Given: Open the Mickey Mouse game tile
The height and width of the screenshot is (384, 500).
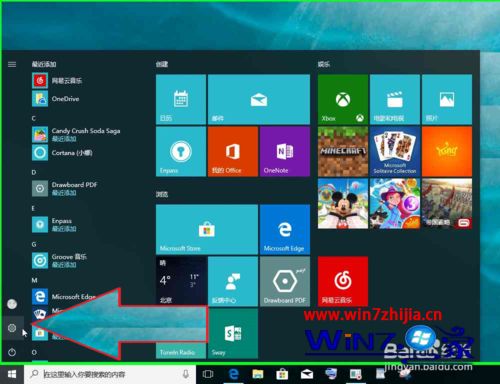Looking at the screenshot, I should pos(343,204).
